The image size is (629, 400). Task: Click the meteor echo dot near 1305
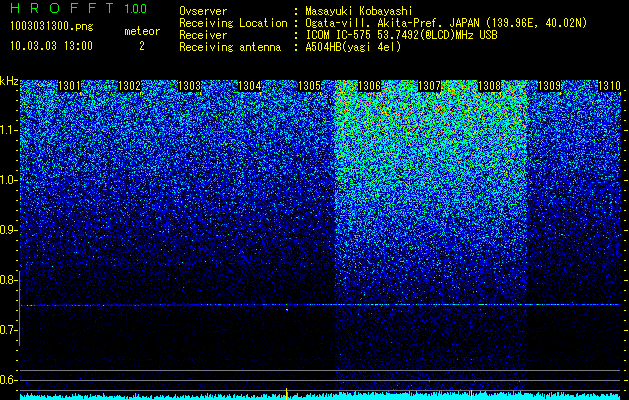287,309
